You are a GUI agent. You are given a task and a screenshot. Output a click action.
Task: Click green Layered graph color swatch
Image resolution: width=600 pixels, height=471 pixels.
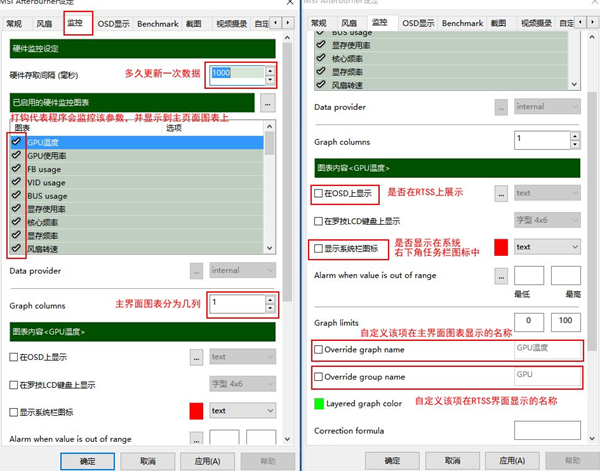319,404
